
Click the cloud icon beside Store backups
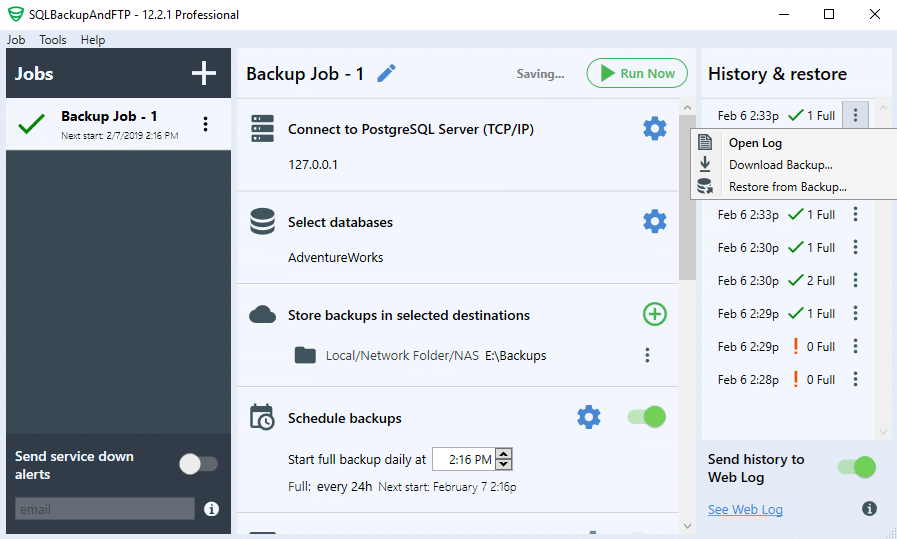click(263, 314)
